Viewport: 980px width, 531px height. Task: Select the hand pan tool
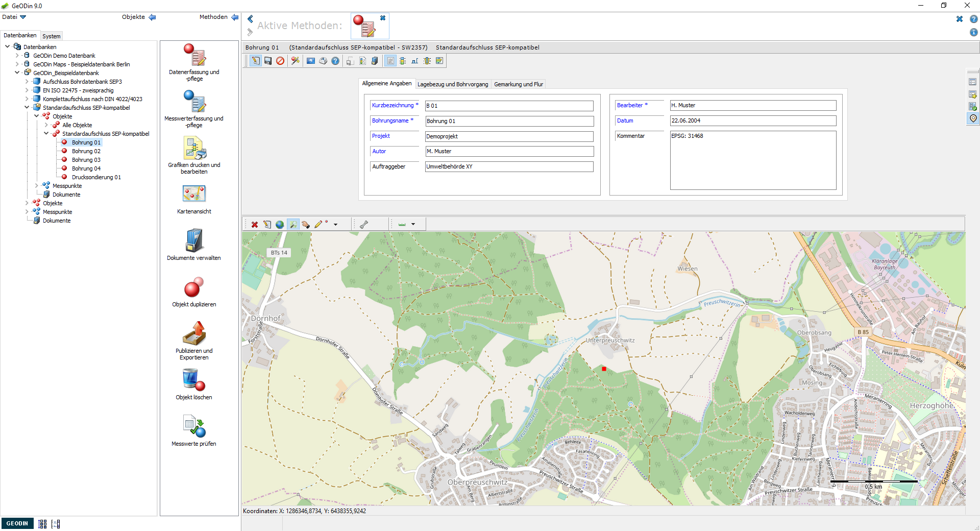click(x=305, y=224)
